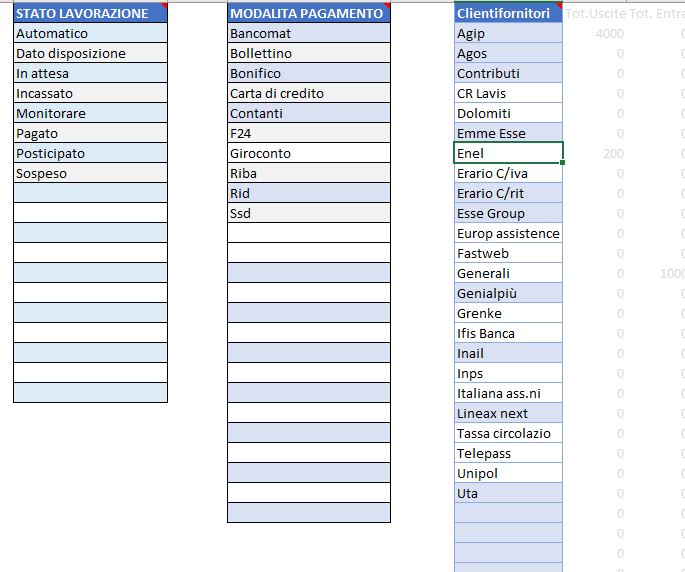The width and height of the screenshot is (685, 572).
Task: Click the 4000 value next to Agip
Action: point(609,34)
